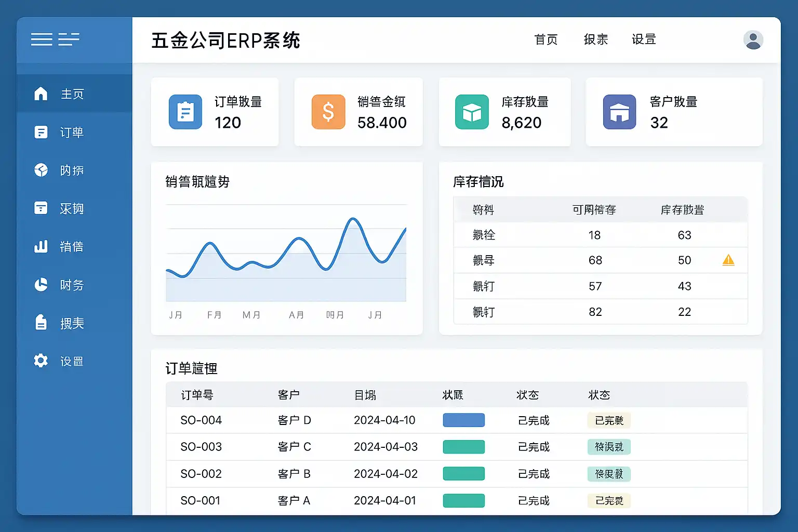Open 首页 in top navigation
Screen dimensions: 798x532
point(546,39)
